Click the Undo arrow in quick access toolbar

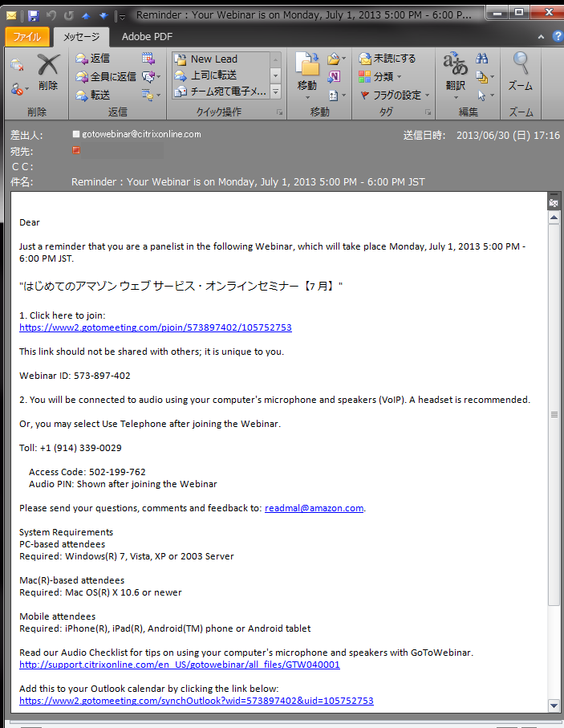(x=51, y=16)
